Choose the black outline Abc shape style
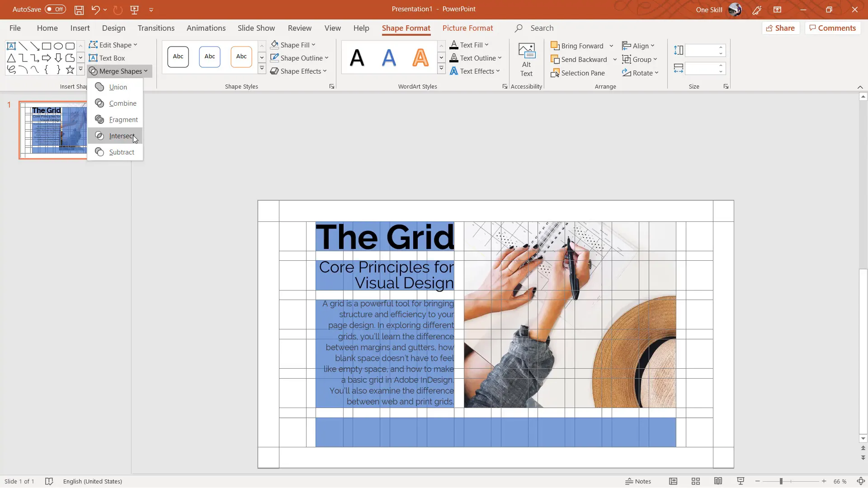Screen dimensions: 868x488 [178, 57]
